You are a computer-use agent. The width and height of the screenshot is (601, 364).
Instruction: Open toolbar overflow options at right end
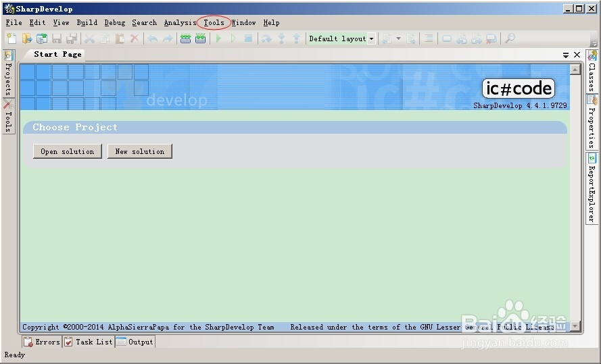click(x=594, y=43)
